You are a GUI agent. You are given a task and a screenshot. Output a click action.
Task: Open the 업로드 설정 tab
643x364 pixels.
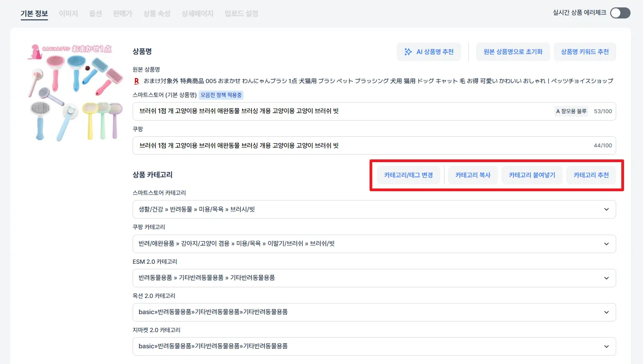coord(241,14)
